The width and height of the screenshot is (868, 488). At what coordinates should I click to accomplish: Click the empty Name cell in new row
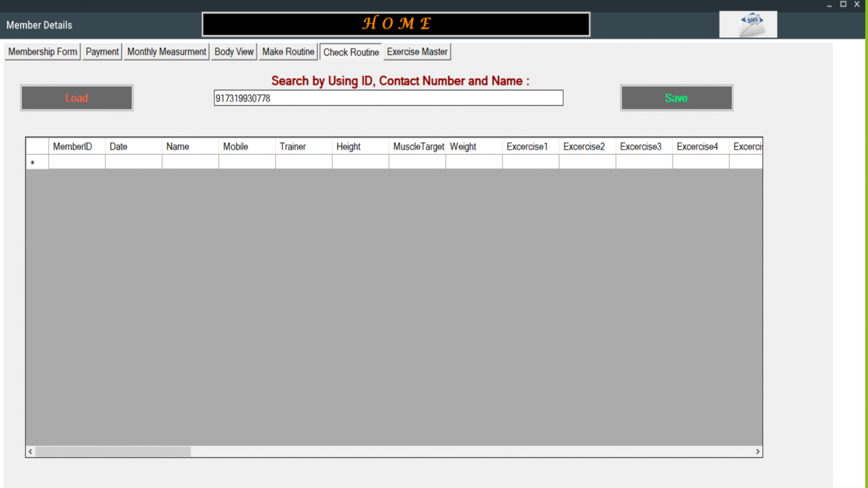coord(191,162)
